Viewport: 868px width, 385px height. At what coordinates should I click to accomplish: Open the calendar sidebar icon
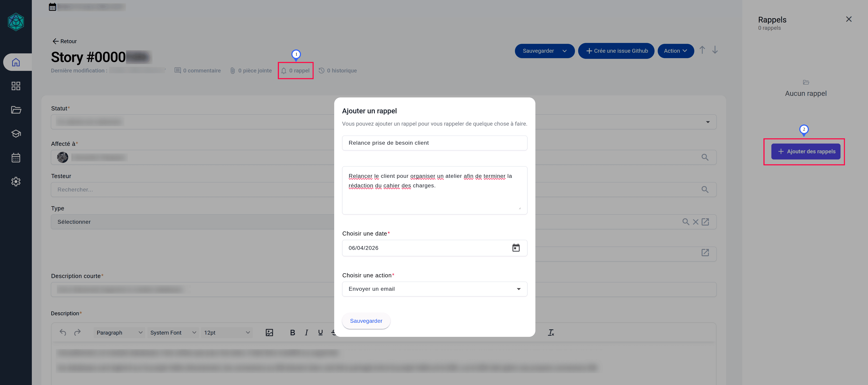pyautogui.click(x=16, y=157)
